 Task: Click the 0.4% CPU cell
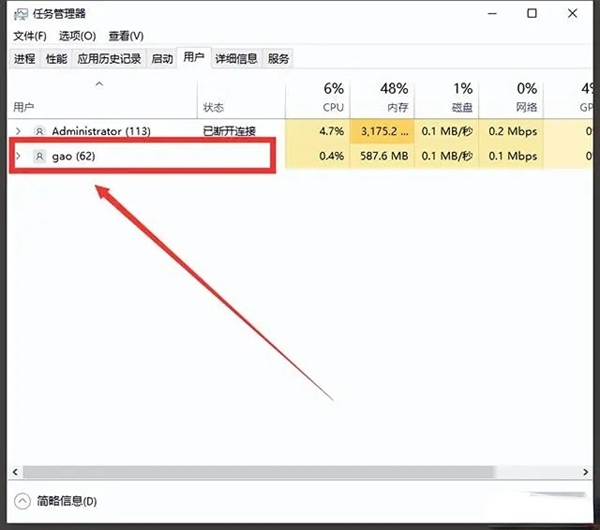[x=317, y=156]
